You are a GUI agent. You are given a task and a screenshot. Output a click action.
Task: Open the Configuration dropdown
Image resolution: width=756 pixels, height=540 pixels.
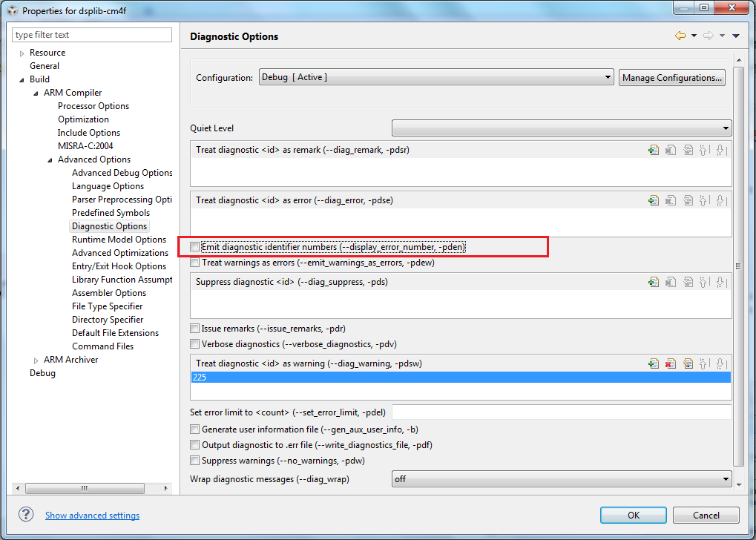436,77
